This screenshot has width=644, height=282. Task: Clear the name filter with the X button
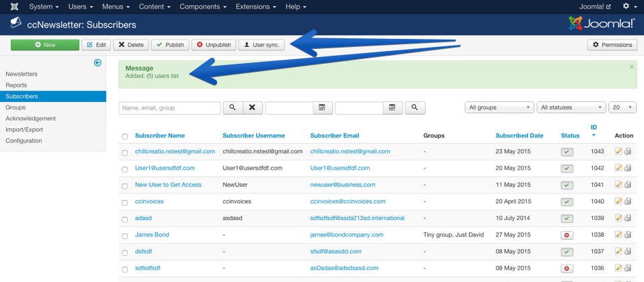[253, 107]
